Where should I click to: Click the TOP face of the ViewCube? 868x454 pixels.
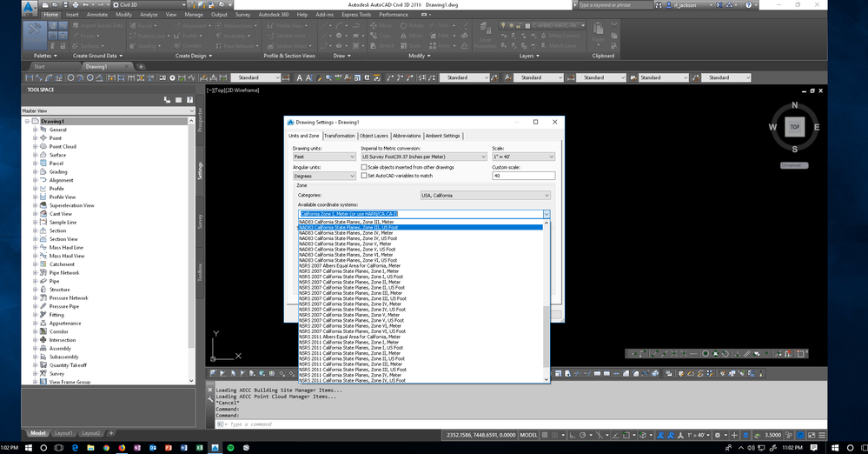coord(794,127)
